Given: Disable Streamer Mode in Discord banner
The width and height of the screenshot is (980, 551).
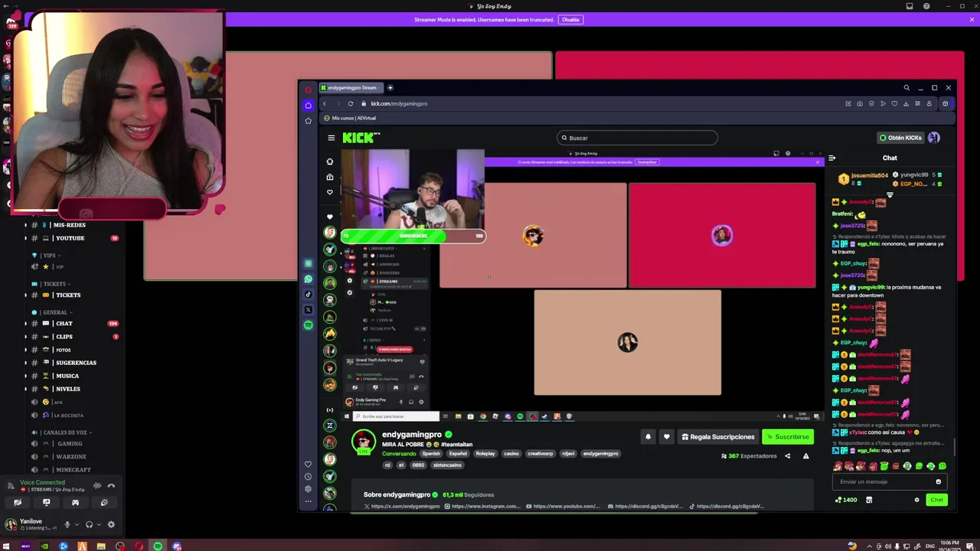Looking at the screenshot, I should tap(570, 19).
